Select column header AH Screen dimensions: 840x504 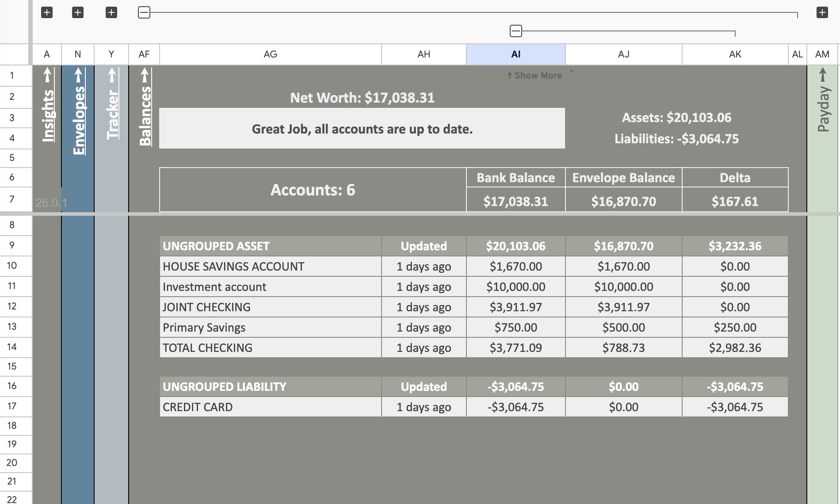point(424,54)
